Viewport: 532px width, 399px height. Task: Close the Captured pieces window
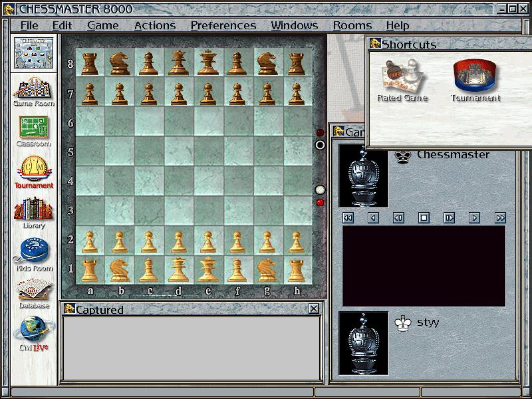[x=314, y=309]
